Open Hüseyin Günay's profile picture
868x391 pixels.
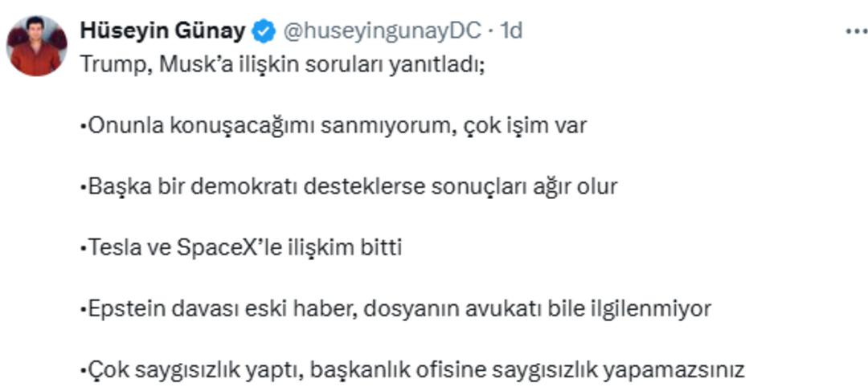(x=37, y=46)
